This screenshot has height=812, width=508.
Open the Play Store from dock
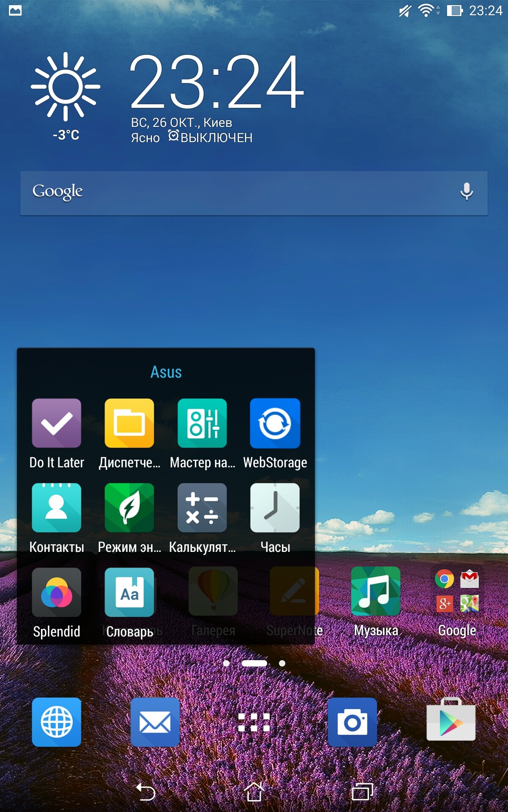(x=451, y=722)
